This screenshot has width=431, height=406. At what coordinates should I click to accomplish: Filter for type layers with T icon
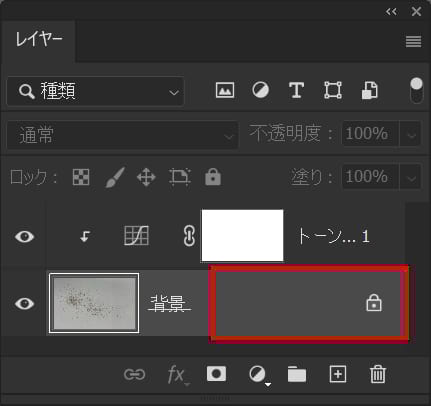(x=296, y=90)
